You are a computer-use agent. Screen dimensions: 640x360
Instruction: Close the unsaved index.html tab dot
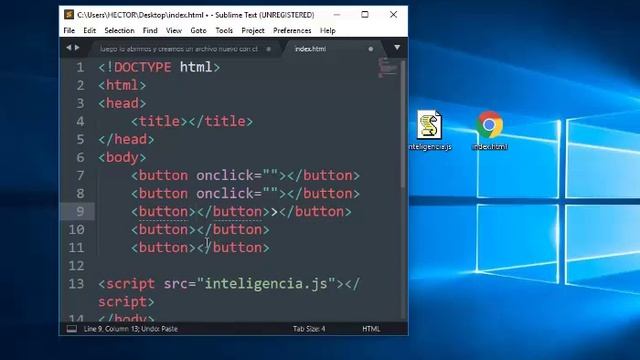pos(371,49)
